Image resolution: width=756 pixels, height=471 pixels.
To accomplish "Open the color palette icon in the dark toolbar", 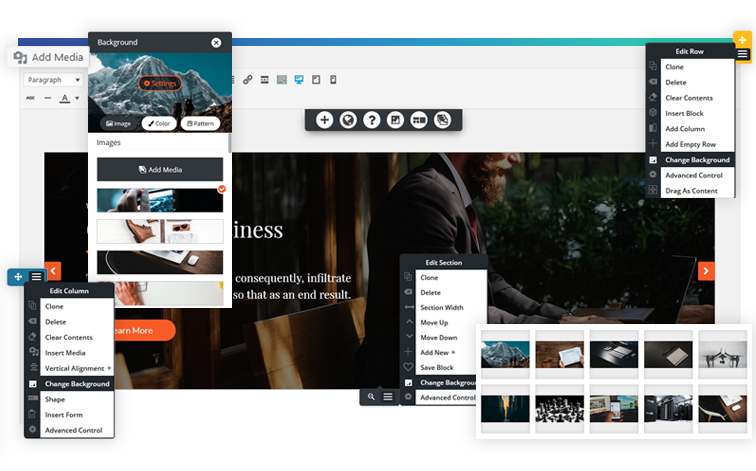I will (348, 120).
